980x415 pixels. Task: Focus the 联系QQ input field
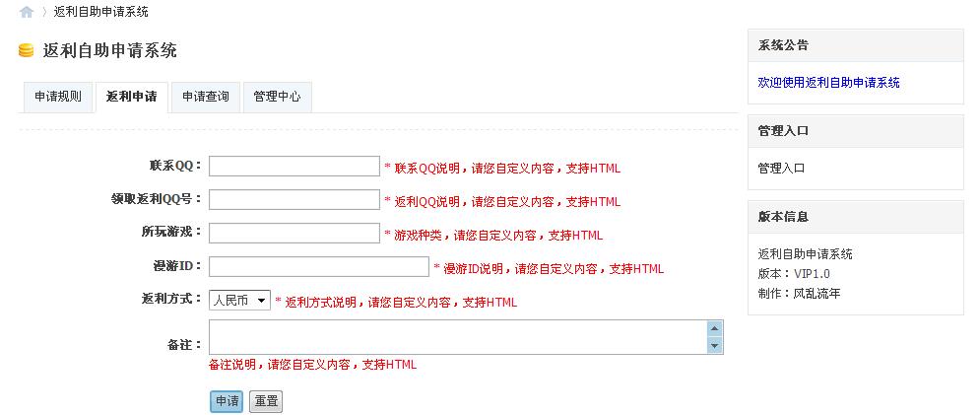pos(294,166)
